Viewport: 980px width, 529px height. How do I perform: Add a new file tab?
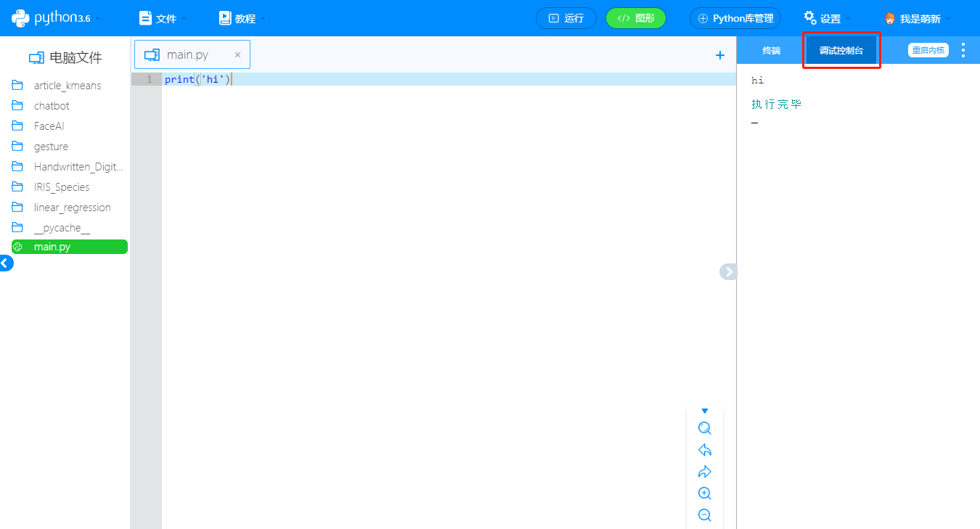720,55
